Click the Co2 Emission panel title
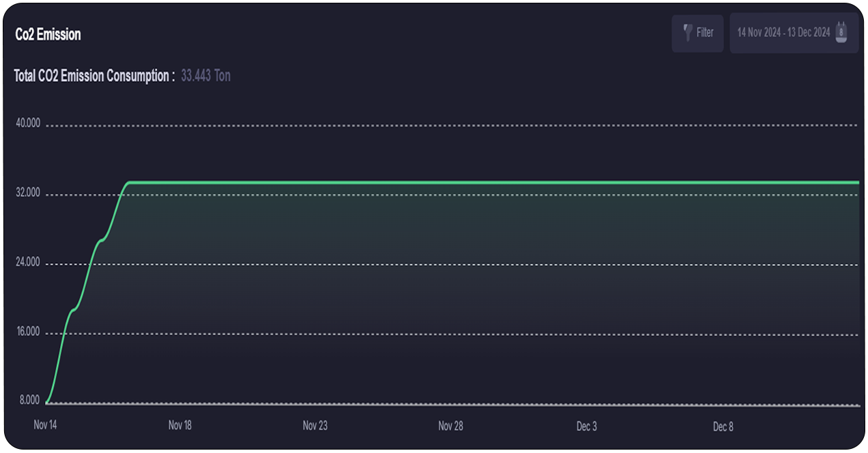 click(x=48, y=34)
